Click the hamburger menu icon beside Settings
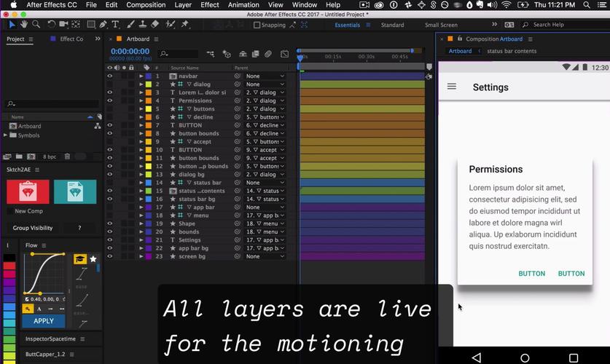This screenshot has height=364, width=610. tap(452, 86)
